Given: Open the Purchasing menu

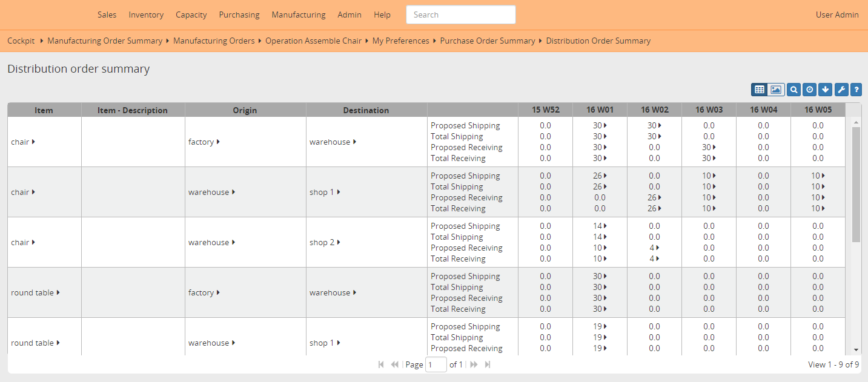Looking at the screenshot, I should pyautogui.click(x=239, y=15).
